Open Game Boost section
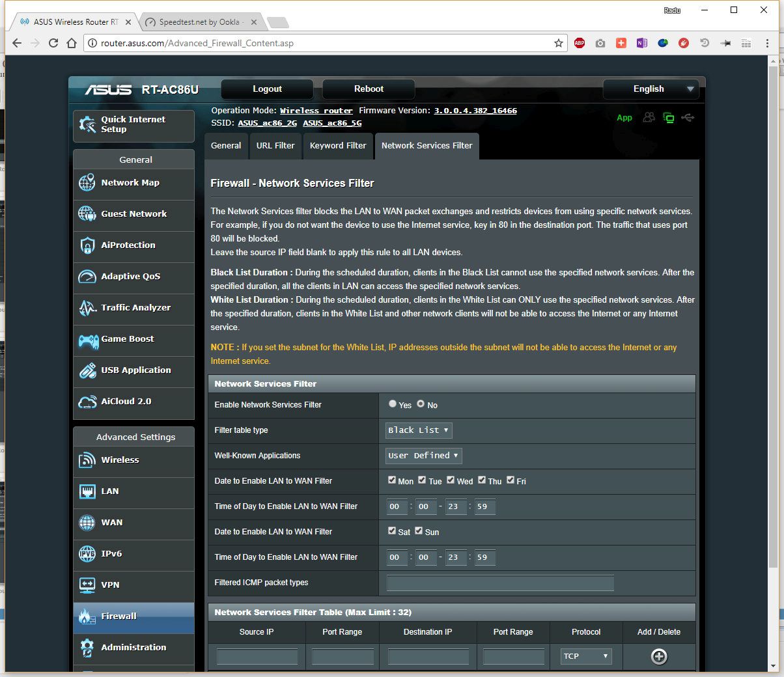784x677 pixels. pos(133,339)
